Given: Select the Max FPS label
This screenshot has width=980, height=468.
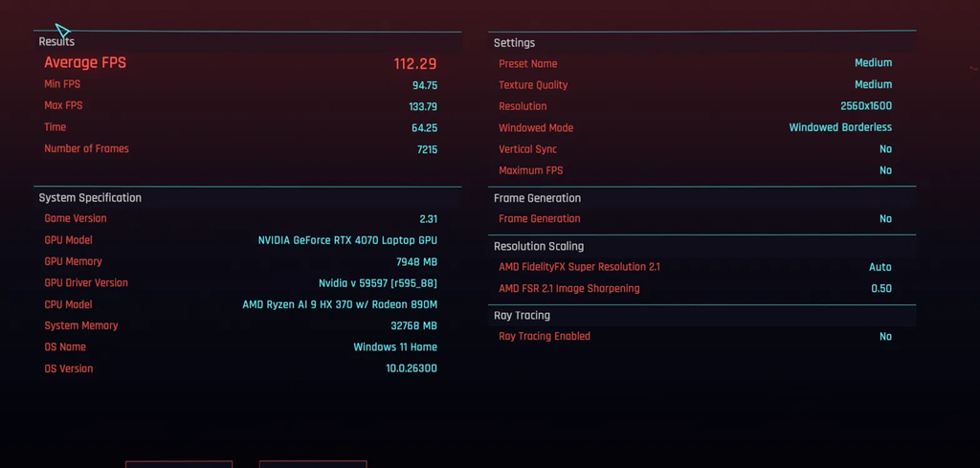Looking at the screenshot, I should 63,105.
